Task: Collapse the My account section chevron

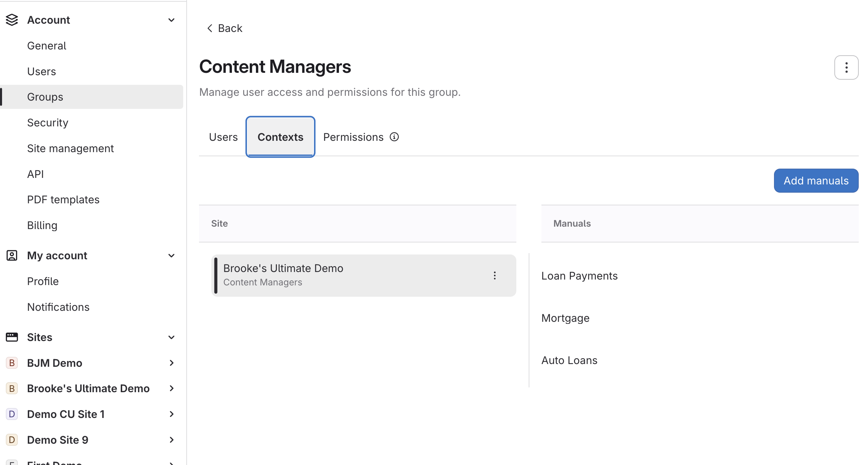Action: (172, 256)
